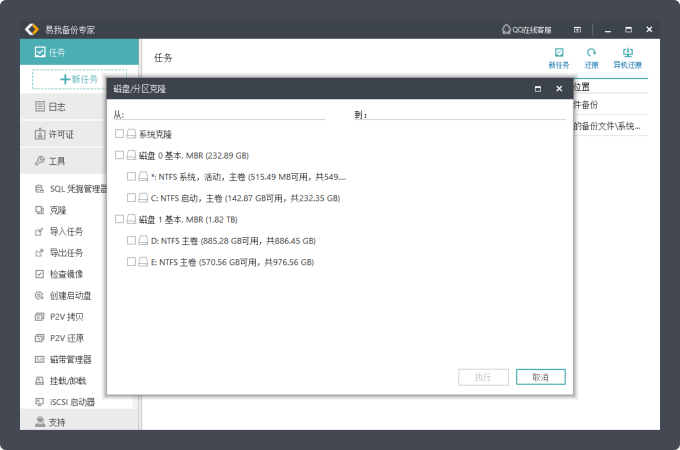Click the 新任务 toolbar icon at top right
The height and width of the screenshot is (450, 680).
point(558,57)
